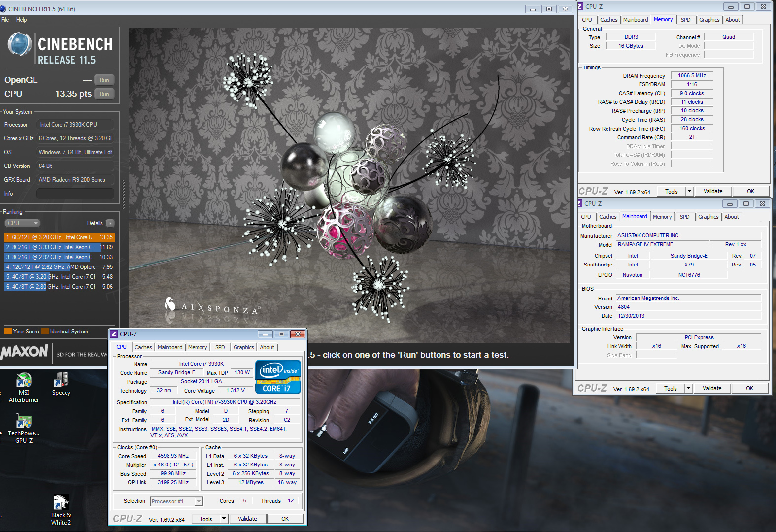Open Graphics tab in Memory CPU-Z window
The width and height of the screenshot is (776, 532).
point(709,20)
